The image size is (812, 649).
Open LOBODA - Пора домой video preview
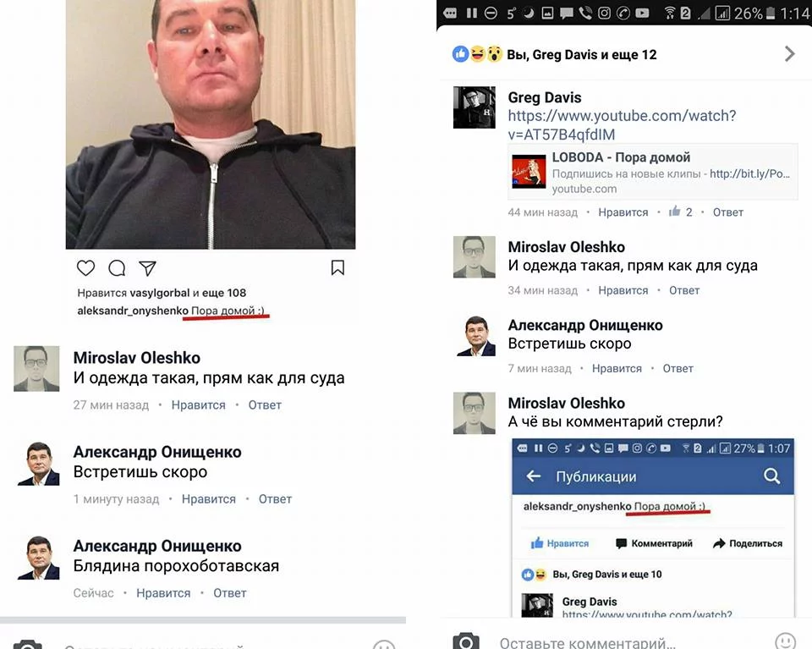pyautogui.click(x=652, y=172)
